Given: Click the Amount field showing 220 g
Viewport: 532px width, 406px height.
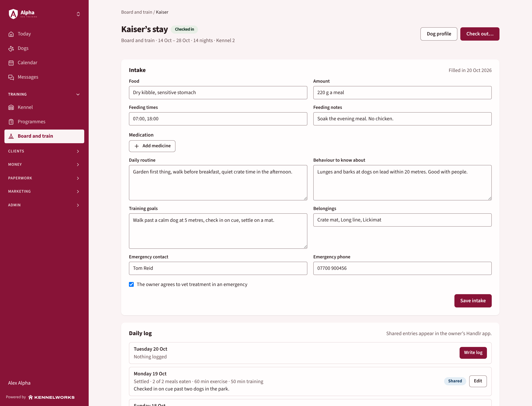Looking at the screenshot, I should (x=402, y=93).
